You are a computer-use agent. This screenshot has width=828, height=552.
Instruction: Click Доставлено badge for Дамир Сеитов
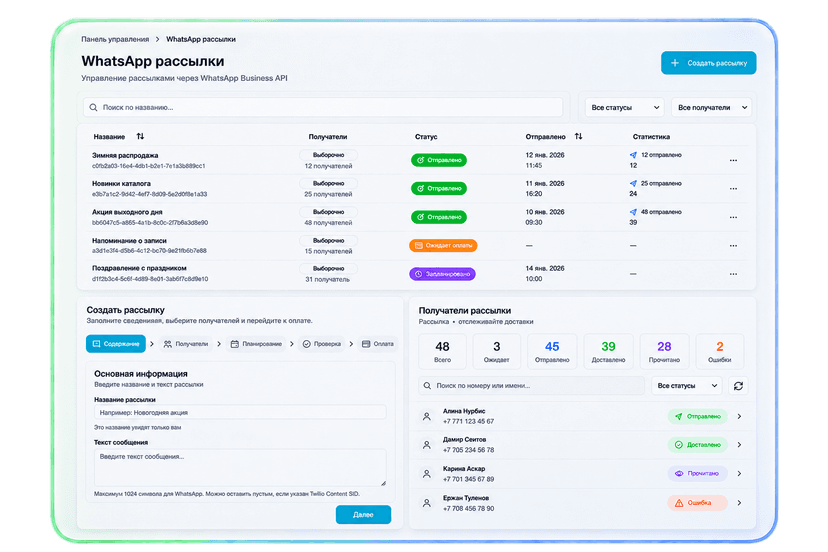tap(697, 445)
